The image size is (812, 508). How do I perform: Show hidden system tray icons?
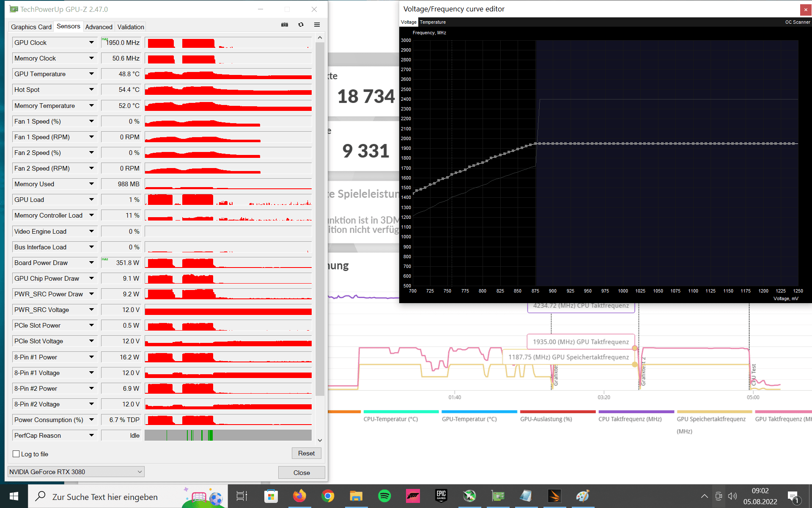[704, 496]
